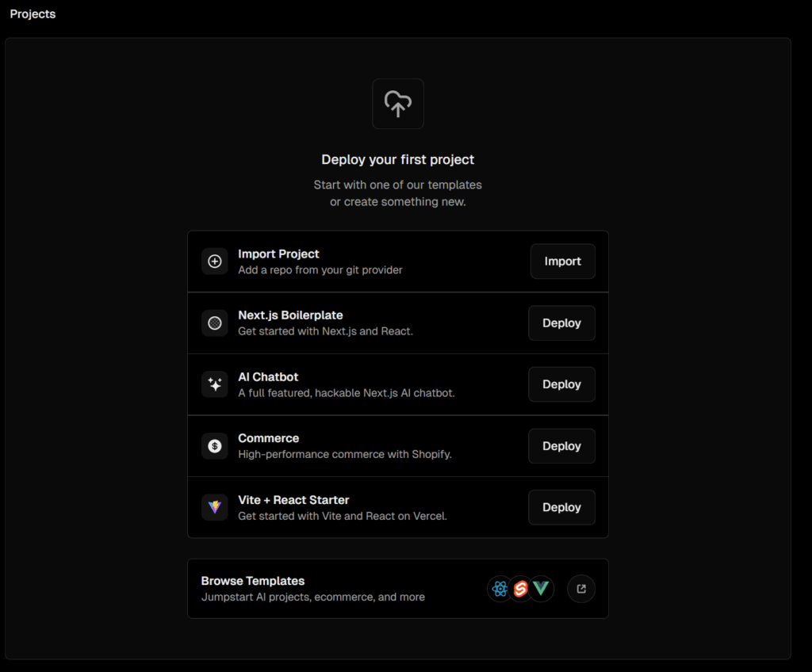Click 'Get started with Vite and React on Vercel.'

[343, 516]
